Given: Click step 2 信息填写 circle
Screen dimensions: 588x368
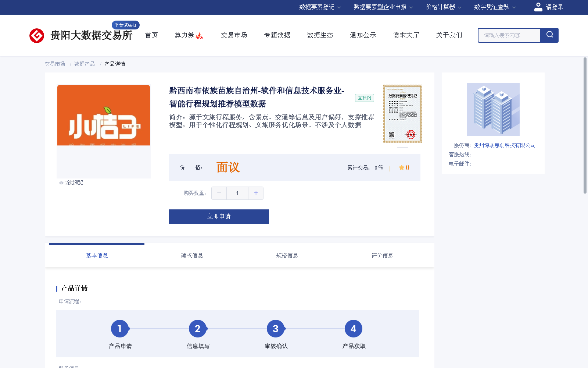Looking at the screenshot, I should [x=198, y=329].
